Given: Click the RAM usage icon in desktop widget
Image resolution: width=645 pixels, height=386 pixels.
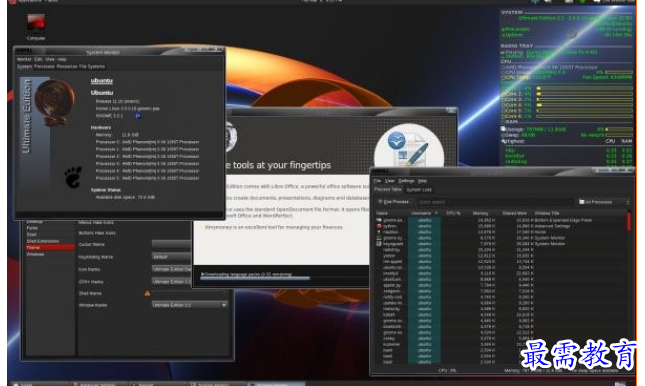Looking at the screenshot, I should point(503,129).
